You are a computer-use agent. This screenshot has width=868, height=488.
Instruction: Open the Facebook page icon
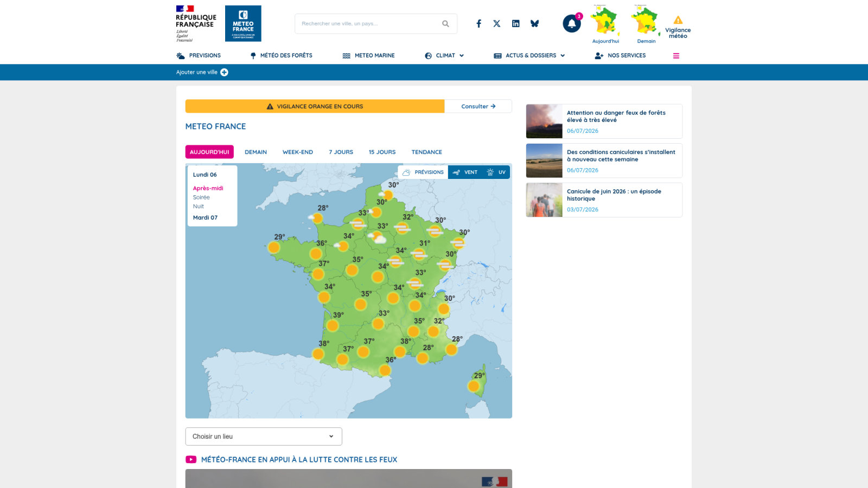(478, 24)
